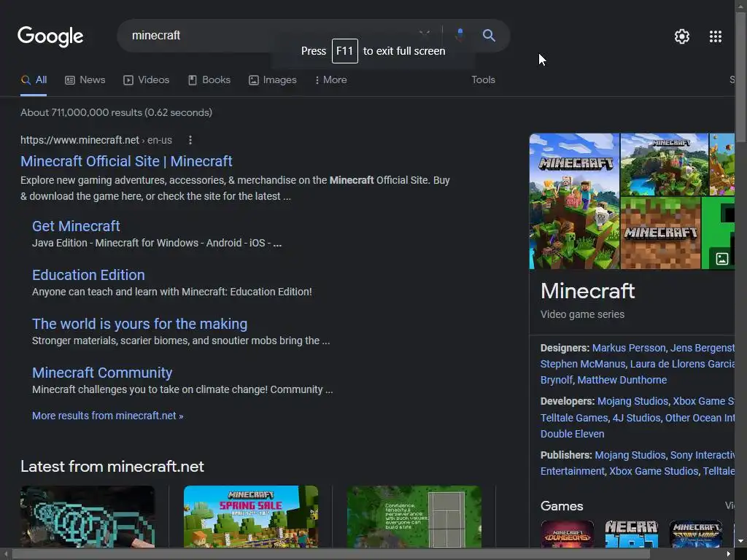Open more images via the knowledge panel image icon

point(721,259)
